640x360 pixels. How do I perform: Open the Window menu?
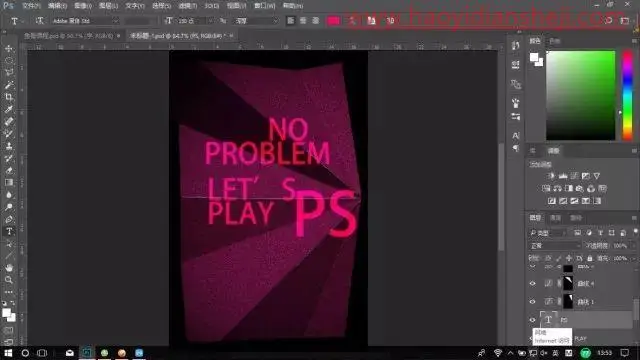tap(264, 6)
